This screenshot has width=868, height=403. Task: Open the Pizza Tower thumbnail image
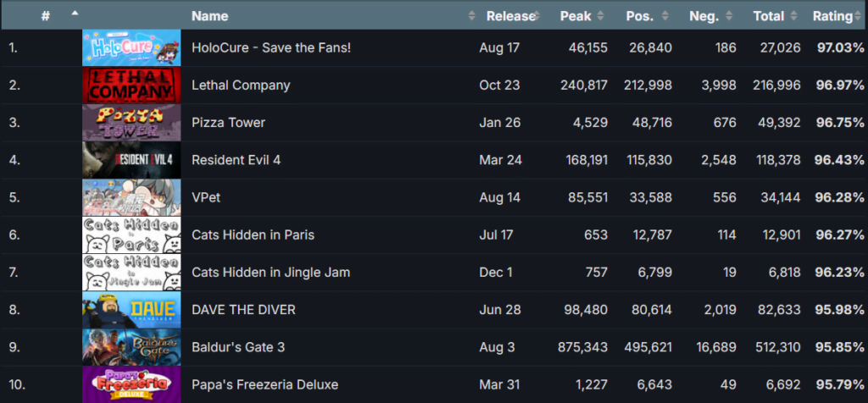(131, 123)
